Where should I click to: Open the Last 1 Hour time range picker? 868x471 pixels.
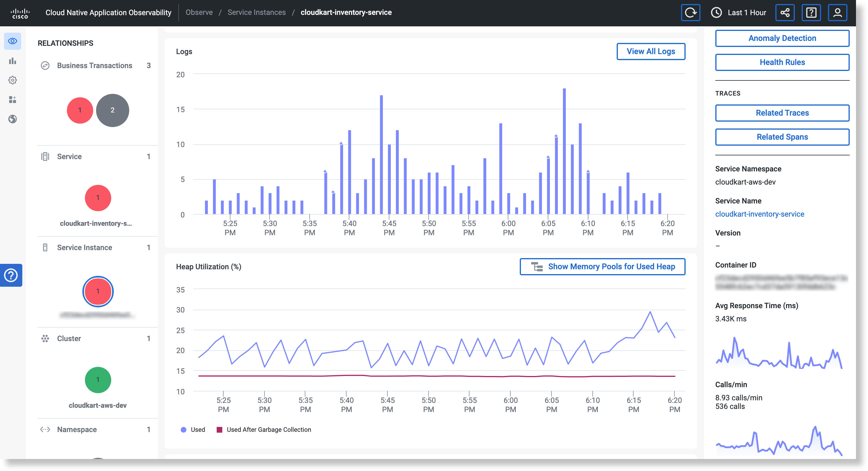pyautogui.click(x=738, y=13)
